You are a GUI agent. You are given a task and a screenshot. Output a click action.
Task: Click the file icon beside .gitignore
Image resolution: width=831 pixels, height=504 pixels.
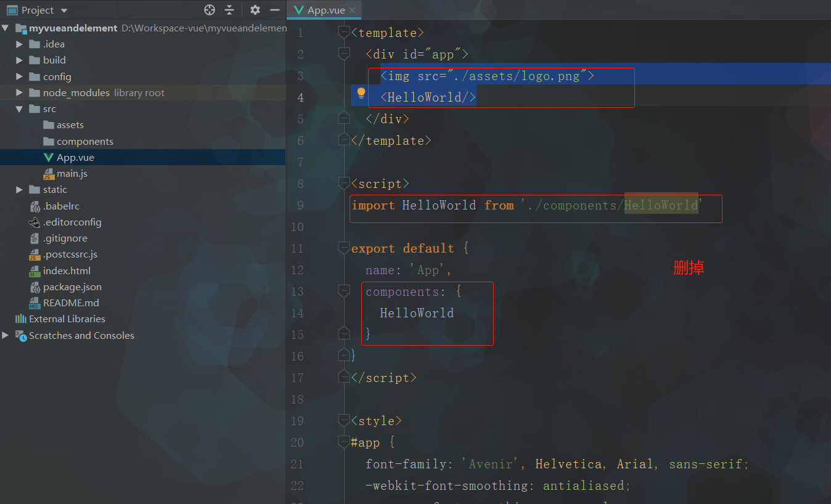[35, 238]
